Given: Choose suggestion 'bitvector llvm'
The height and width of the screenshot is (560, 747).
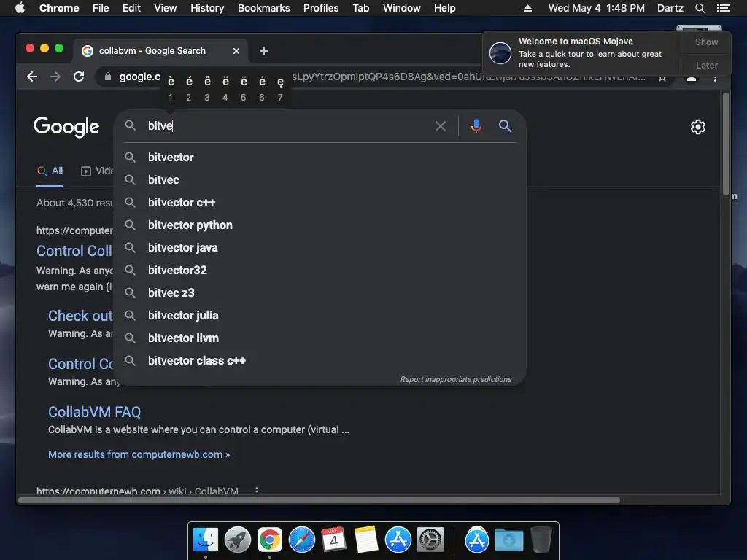Looking at the screenshot, I should 320,338.
